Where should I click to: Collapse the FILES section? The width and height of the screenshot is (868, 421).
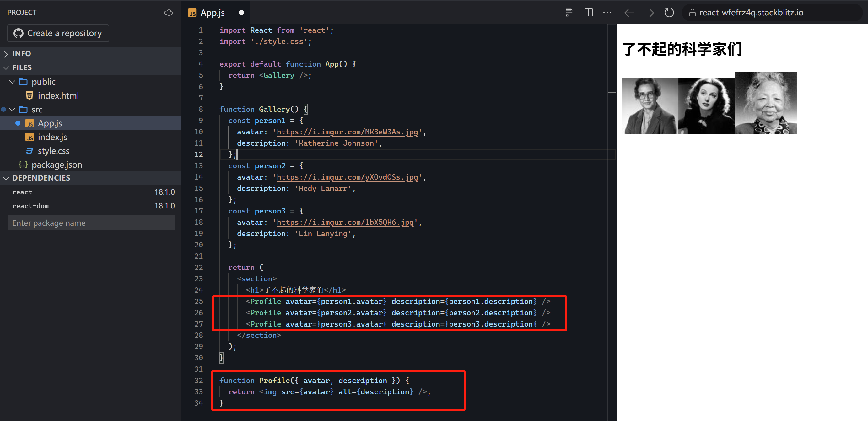22,67
